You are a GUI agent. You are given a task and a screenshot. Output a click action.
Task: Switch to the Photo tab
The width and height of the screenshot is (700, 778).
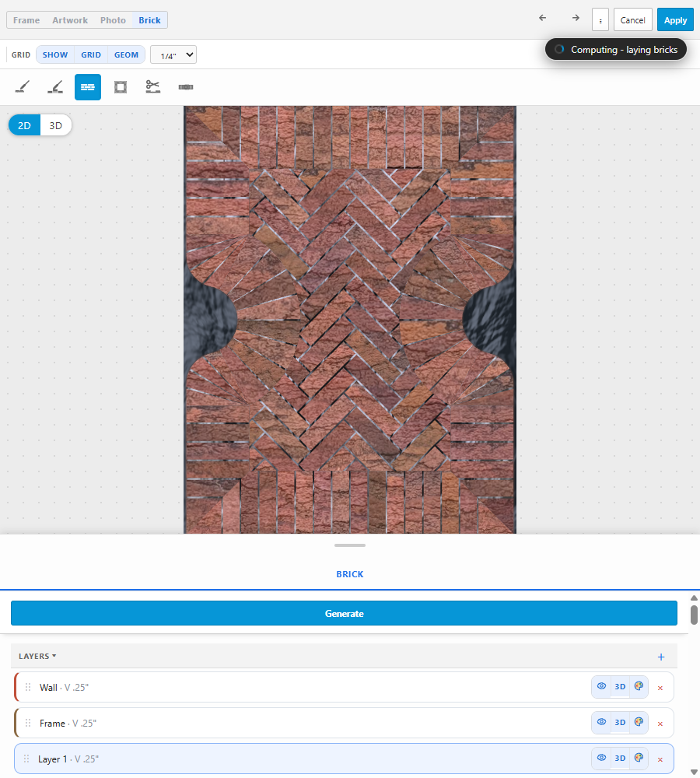pyautogui.click(x=113, y=20)
